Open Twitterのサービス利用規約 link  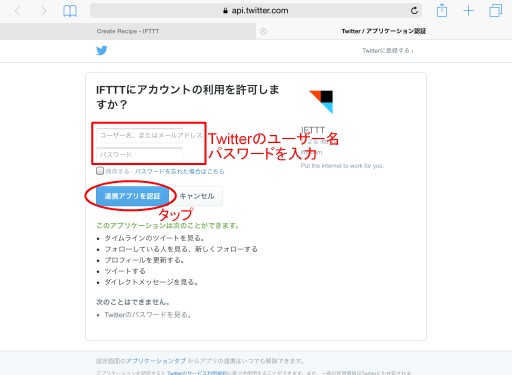197,373
